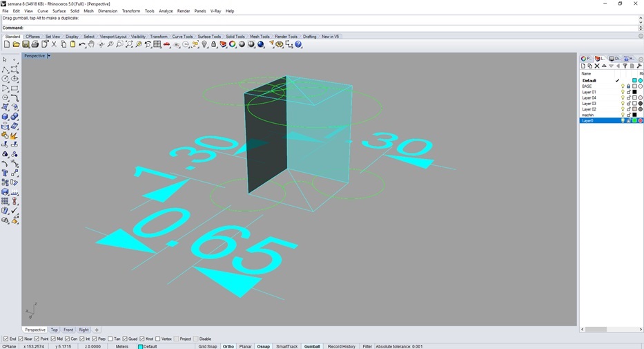
Task: Toggle the Disable osnap checkbox
Action: [x=195, y=339]
